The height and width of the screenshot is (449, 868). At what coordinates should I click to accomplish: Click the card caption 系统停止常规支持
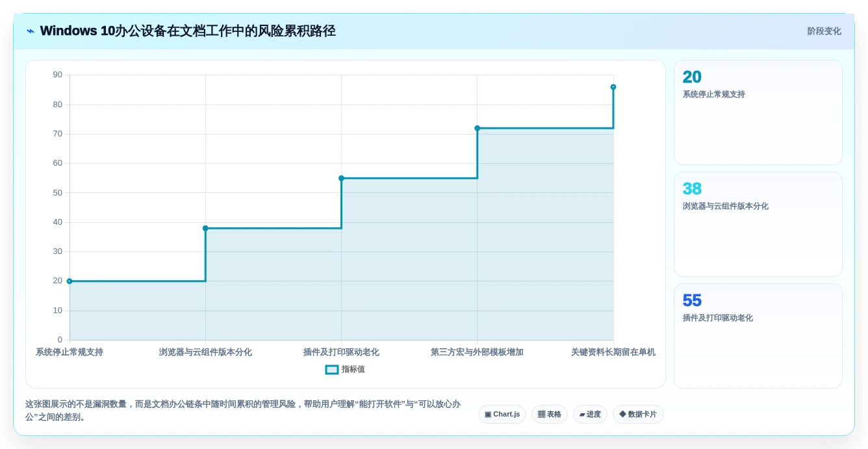pyautogui.click(x=714, y=94)
